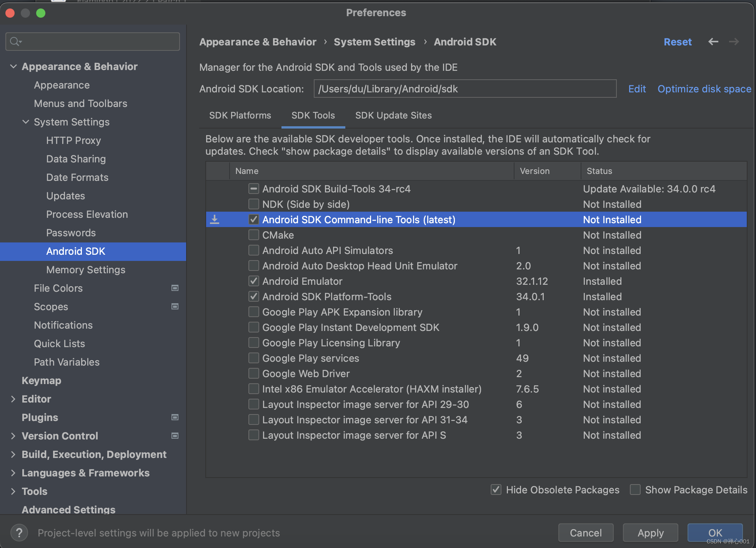Open the SDK Update Sites tab

393,115
